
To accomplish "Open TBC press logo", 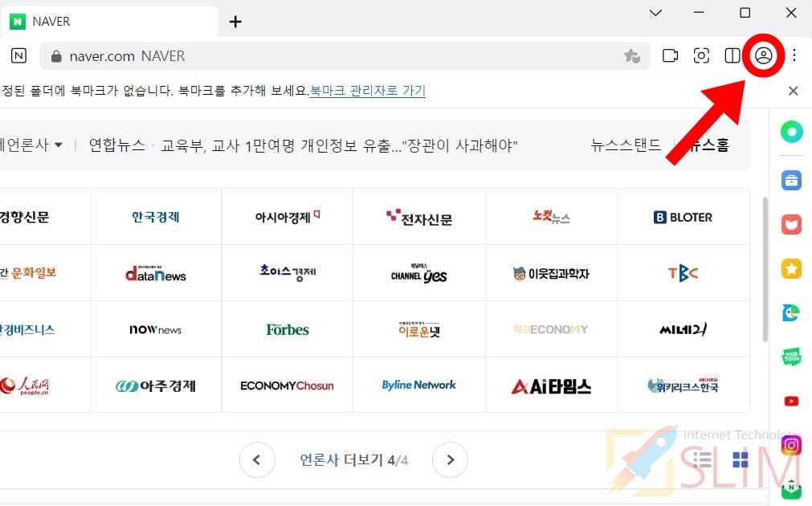I will 683,272.
